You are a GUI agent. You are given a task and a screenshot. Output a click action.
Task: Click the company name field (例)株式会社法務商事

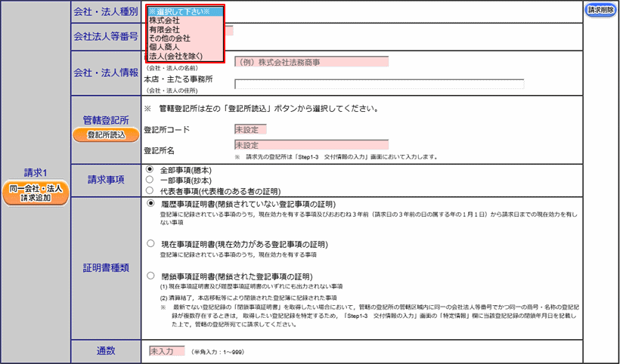click(x=312, y=62)
